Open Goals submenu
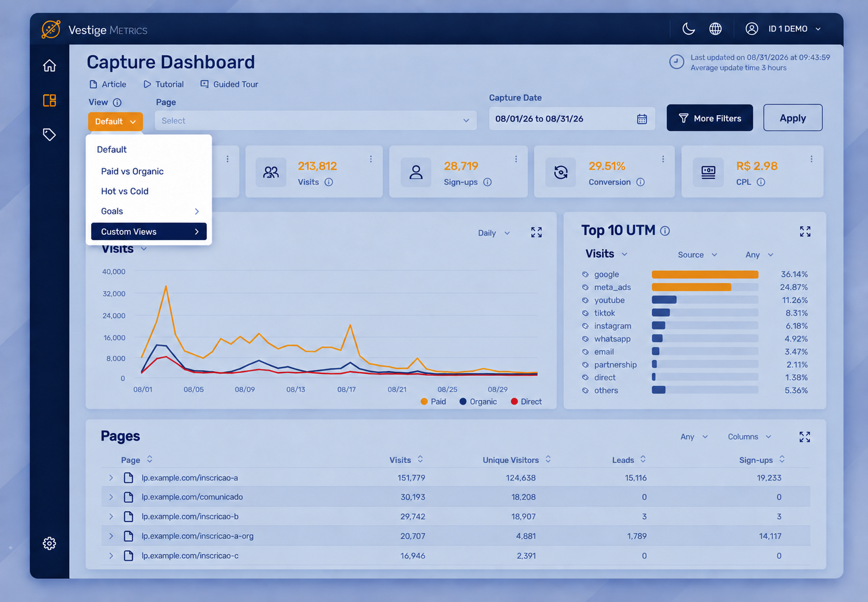The image size is (868, 602). pos(149,211)
